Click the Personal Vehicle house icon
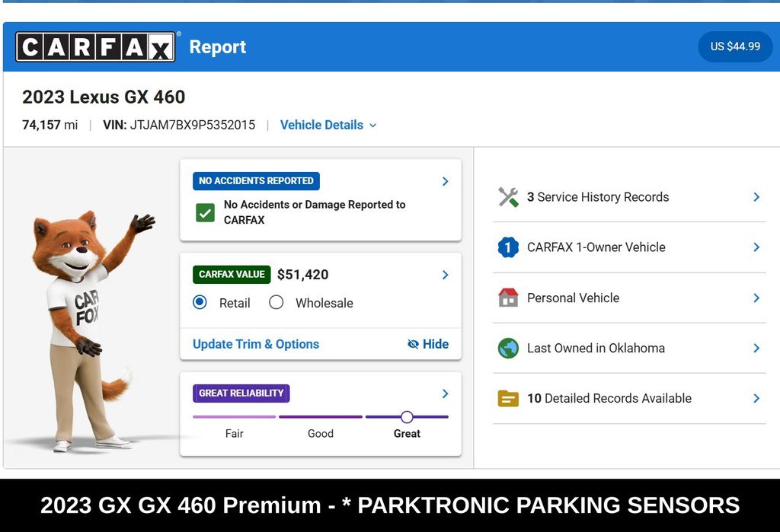 [508, 298]
